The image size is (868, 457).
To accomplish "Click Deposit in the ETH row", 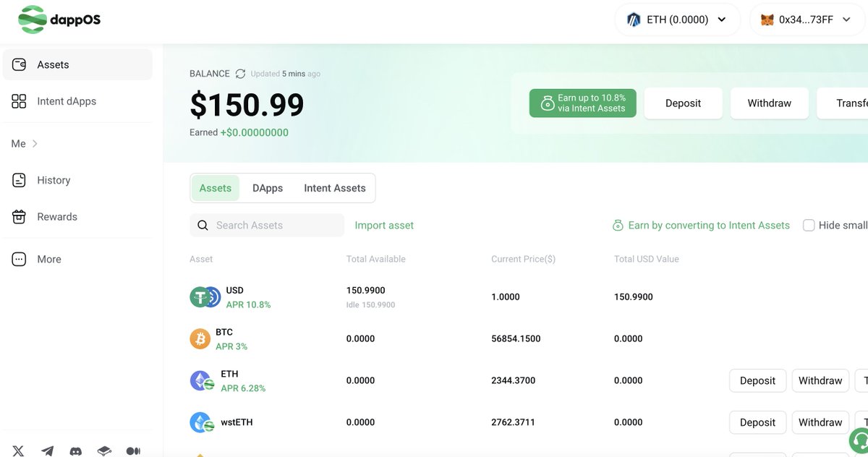I will click(x=757, y=380).
